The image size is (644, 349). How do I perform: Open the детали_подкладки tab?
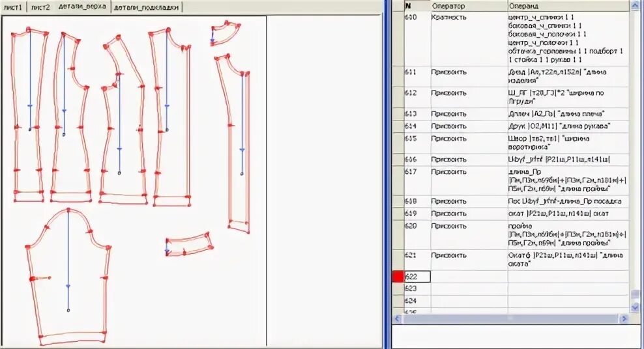pos(146,7)
